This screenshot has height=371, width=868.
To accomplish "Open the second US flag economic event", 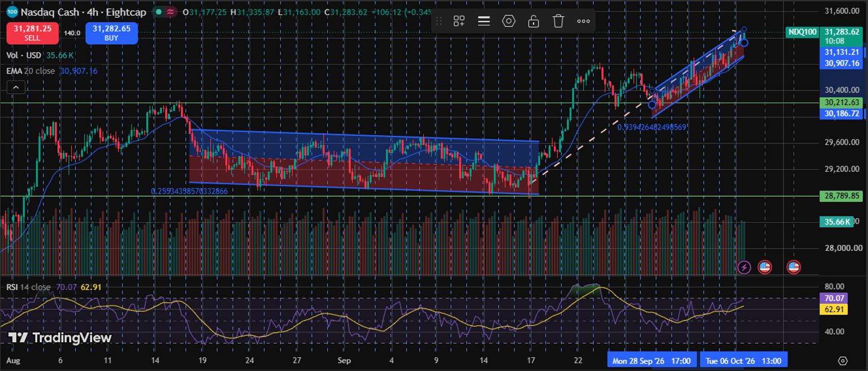I will 793,267.
